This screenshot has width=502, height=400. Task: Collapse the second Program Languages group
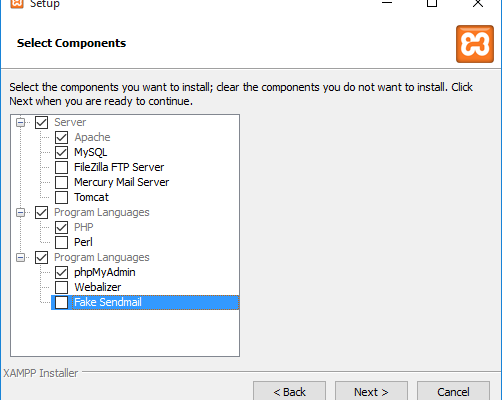coord(21,257)
